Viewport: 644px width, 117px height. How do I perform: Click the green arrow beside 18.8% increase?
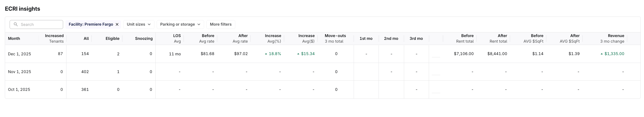(x=266, y=54)
